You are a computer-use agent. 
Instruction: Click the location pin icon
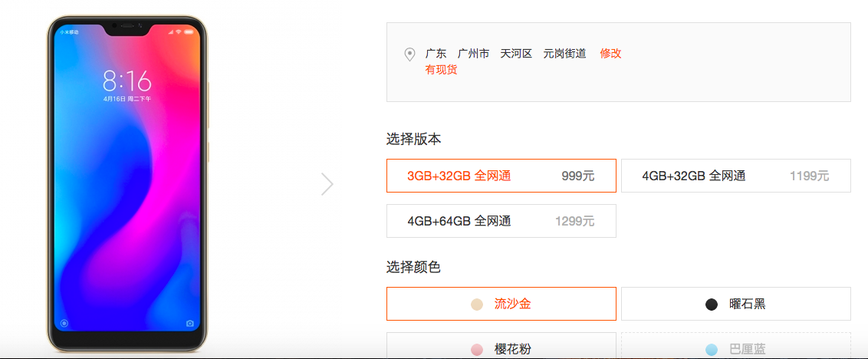409,54
